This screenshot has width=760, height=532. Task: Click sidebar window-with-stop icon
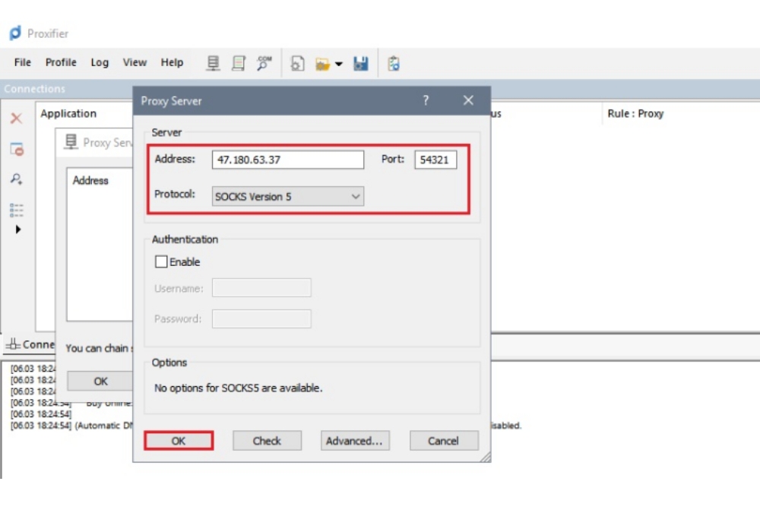click(17, 149)
